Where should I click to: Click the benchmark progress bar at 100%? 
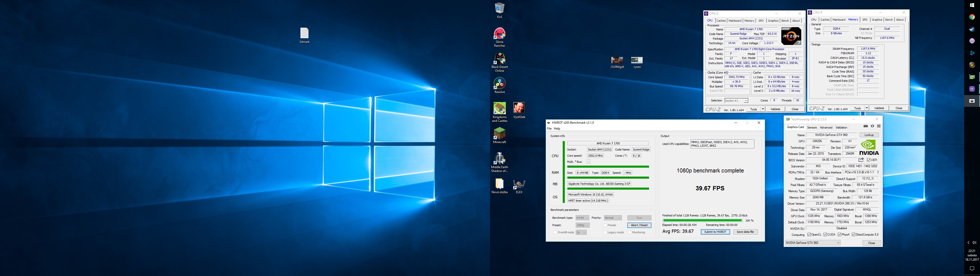[702, 220]
